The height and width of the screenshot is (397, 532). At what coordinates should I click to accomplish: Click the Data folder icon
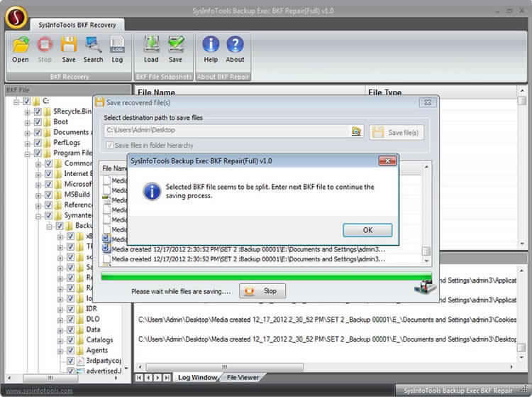80,330
